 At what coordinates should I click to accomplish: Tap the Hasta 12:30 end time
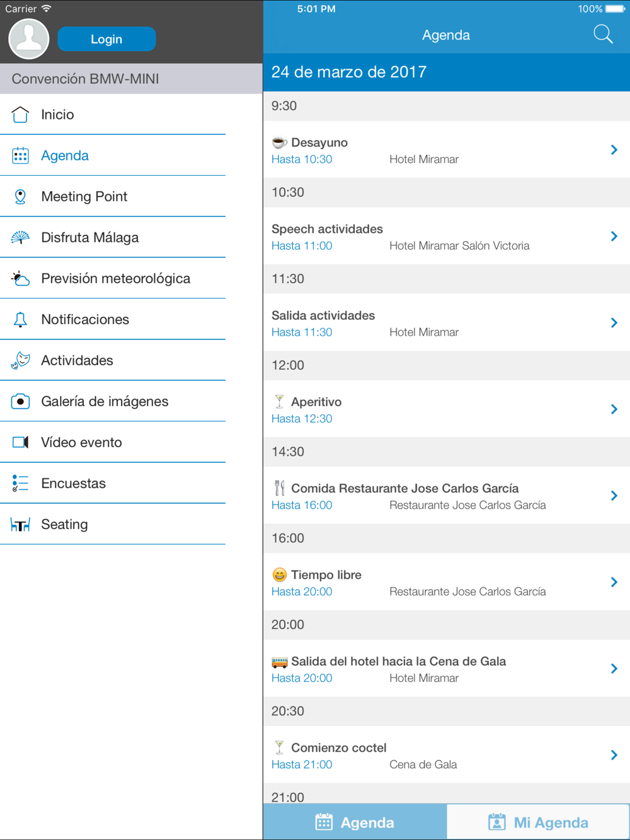coord(302,419)
